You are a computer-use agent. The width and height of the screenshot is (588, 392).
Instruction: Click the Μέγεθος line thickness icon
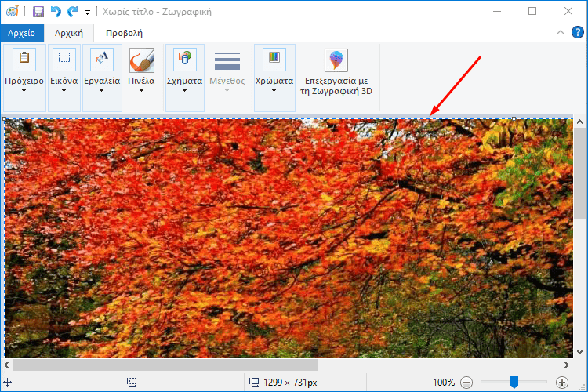[x=227, y=60]
